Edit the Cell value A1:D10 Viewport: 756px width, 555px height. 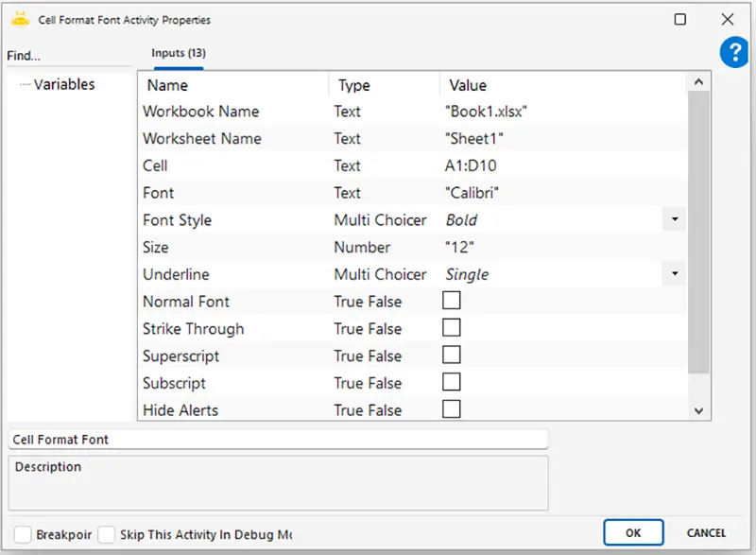click(471, 165)
